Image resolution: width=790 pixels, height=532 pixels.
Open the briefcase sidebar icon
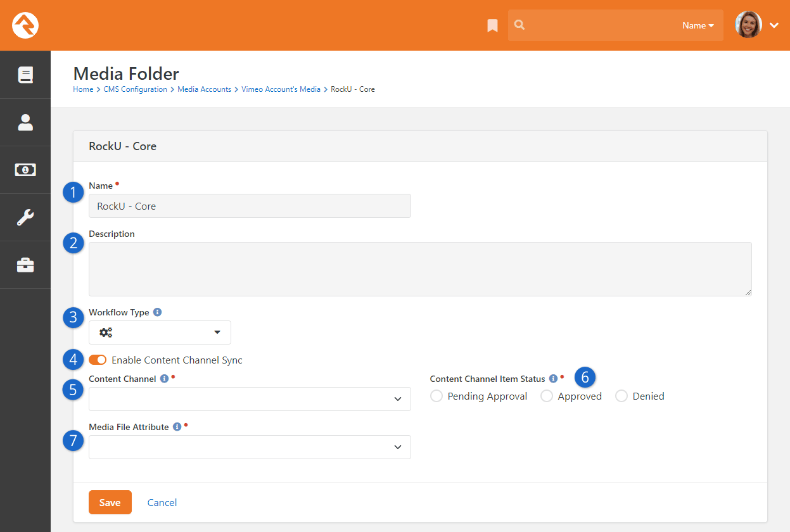coord(25,265)
